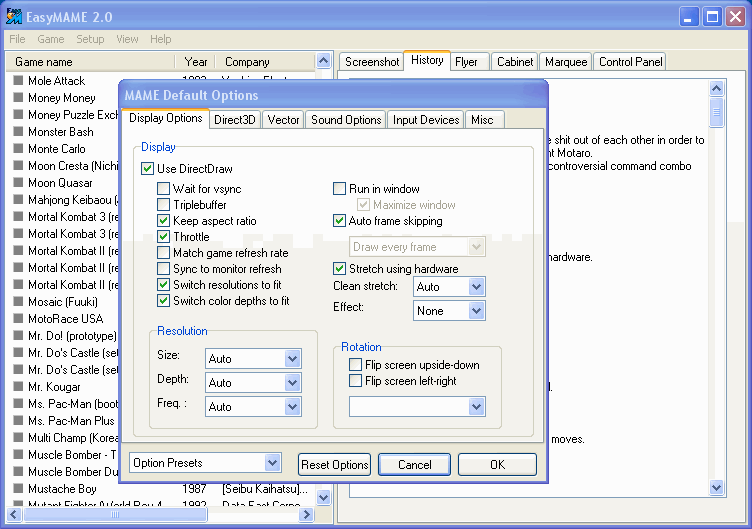Uncheck Stretch using hardware
This screenshot has width=752, height=529.
[340, 269]
